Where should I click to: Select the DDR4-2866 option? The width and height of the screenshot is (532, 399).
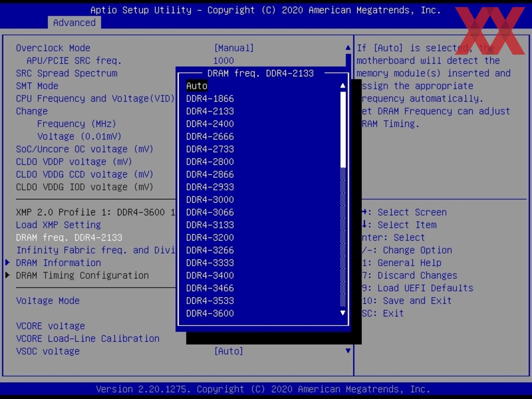point(210,174)
